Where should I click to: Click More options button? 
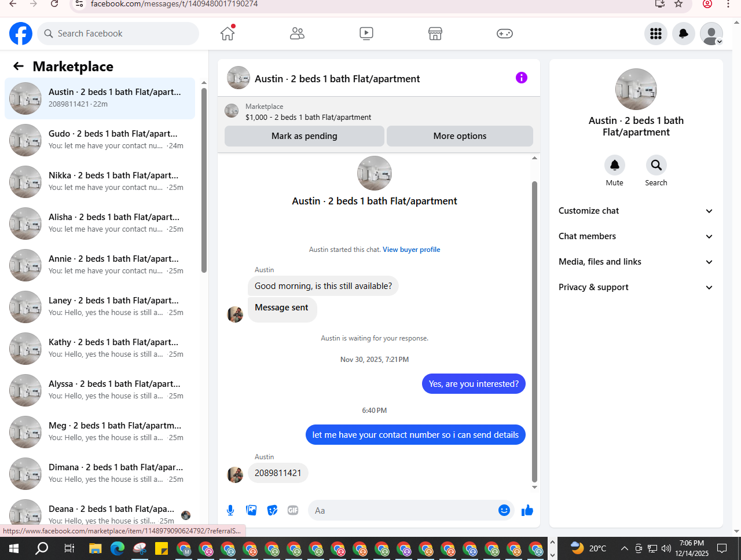click(460, 136)
